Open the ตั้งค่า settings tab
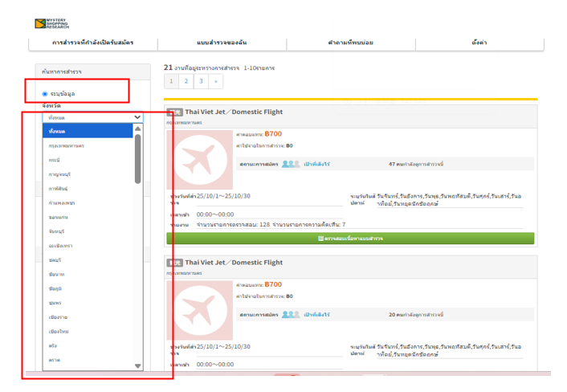This screenshot has width=567, height=392. 479,43
